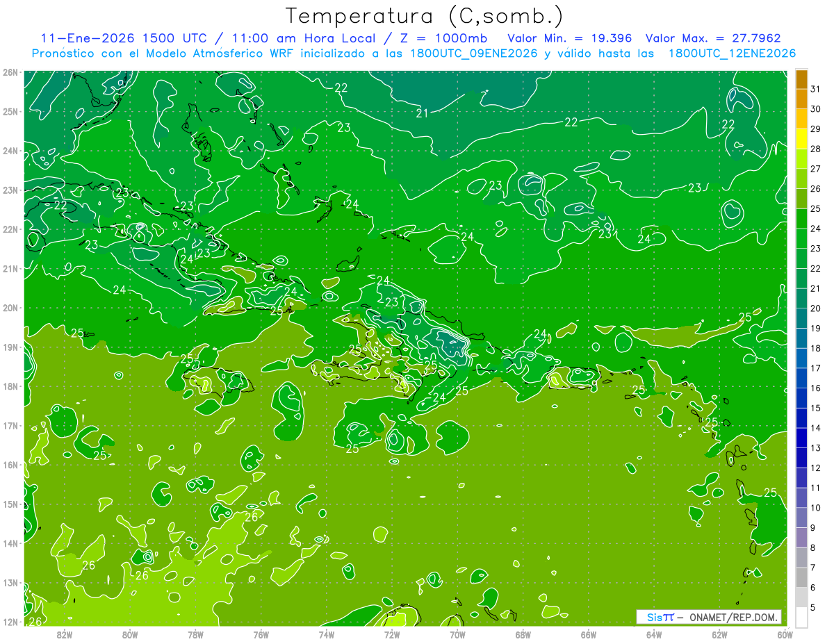Screen dimensions: 834x644
Task: Click the longitude label "68W"
Action: point(523,634)
